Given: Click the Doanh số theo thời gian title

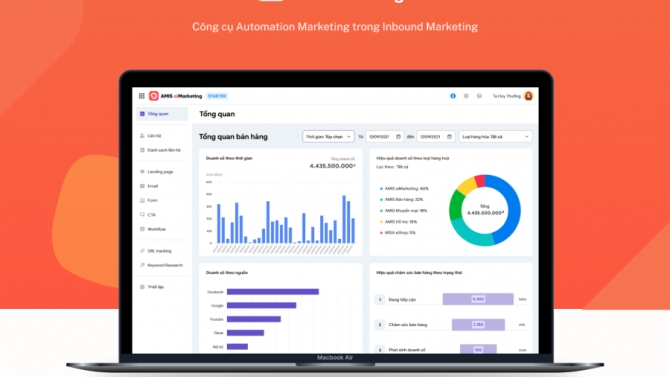Looking at the screenshot, I should tap(229, 158).
